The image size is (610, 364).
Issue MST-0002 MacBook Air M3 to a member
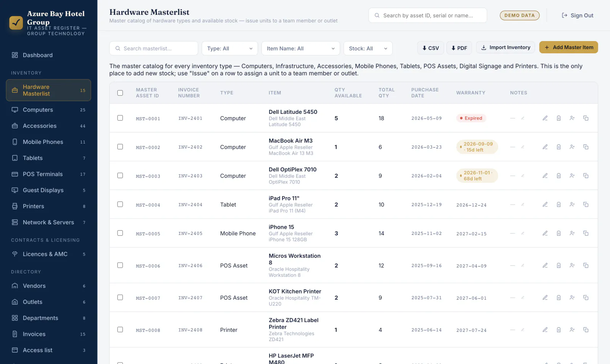point(572,147)
